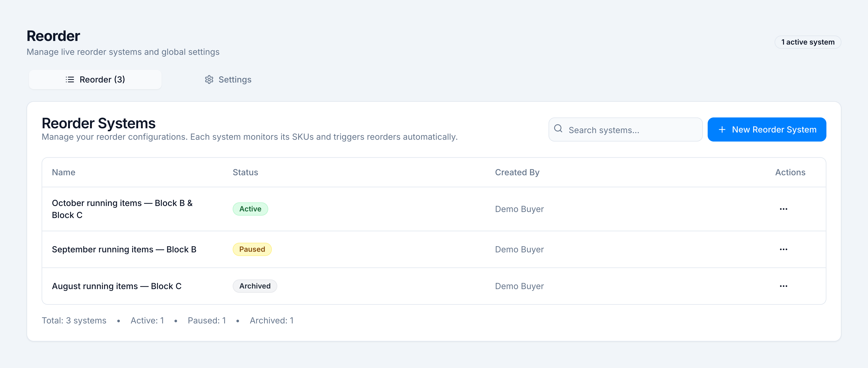The width and height of the screenshot is (868, 368).
Task: Click Demo Buyer in the October row
Action: coord(519,209)
